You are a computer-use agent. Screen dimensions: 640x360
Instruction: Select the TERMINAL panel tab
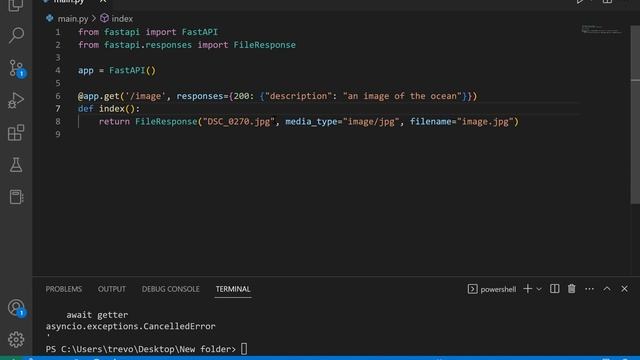click(x=233, y=289)
